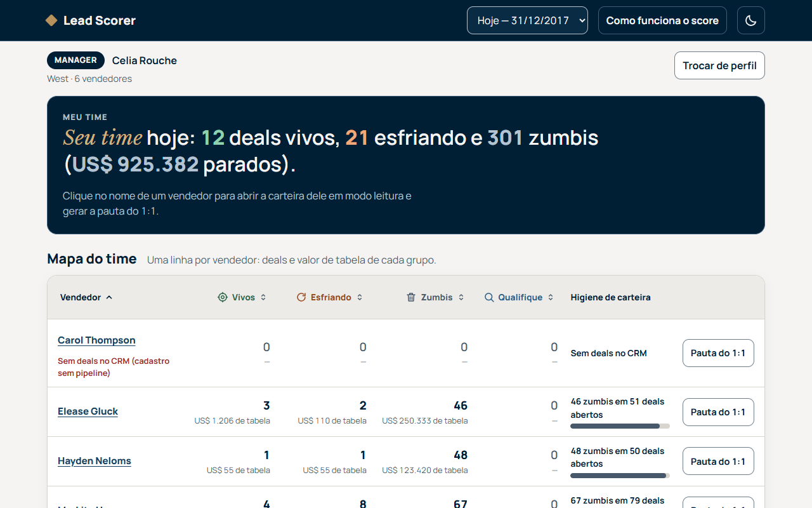Image resolution: width=812 pixels, height=508 pixels.
Task: Click '48 zumbis em 50 deals abertos' text
Action: tap(617, 457)
